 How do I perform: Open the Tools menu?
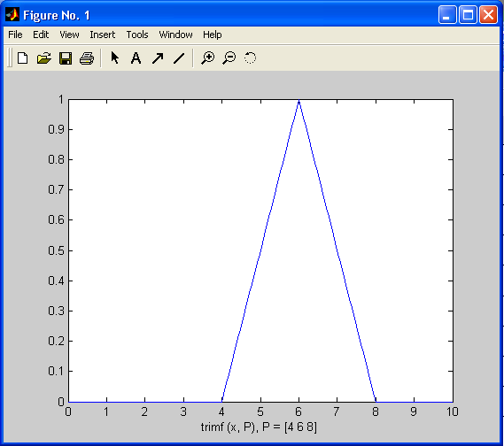click(x=137, y=35)
